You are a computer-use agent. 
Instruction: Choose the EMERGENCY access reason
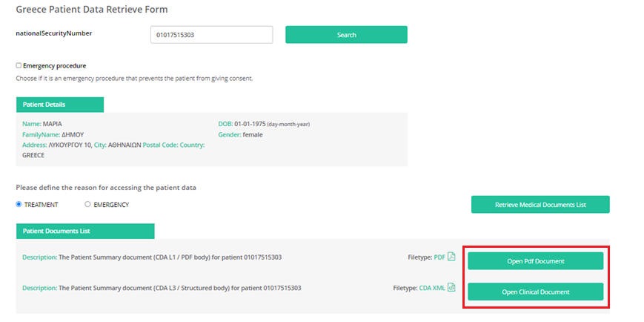pos(87,204)
